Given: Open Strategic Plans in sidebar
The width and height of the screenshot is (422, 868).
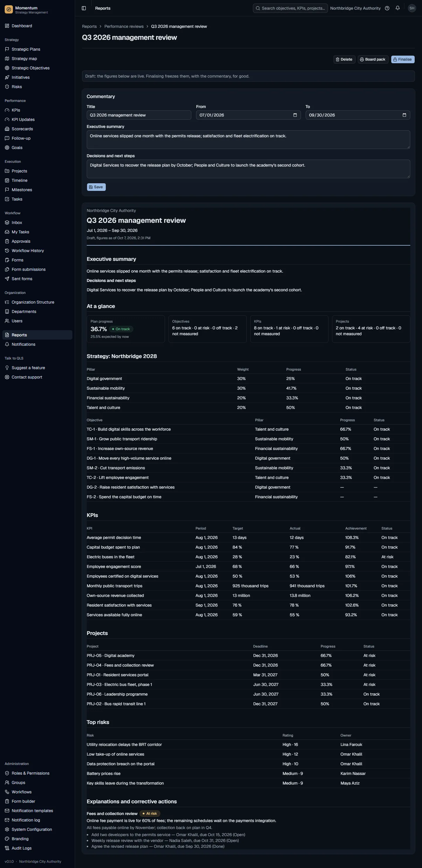Looking at the screenshot, I should pyautogui.click(x=37, y=49).
